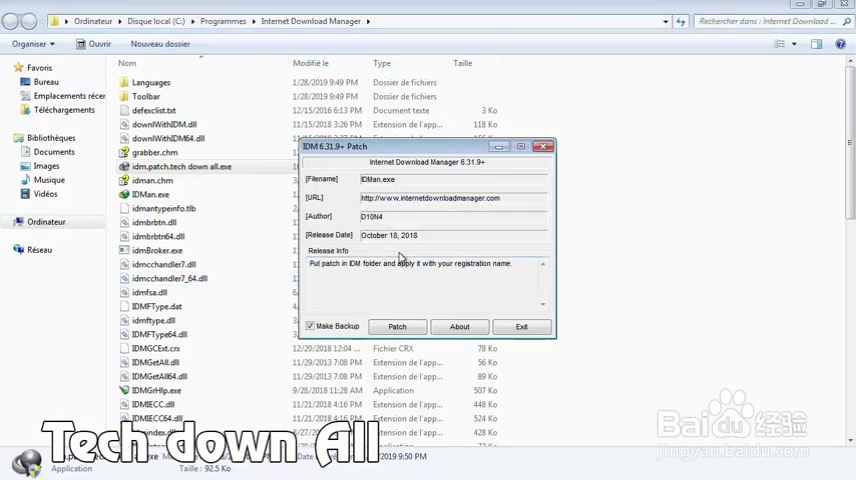Click the Patch button

click(397, 327)
